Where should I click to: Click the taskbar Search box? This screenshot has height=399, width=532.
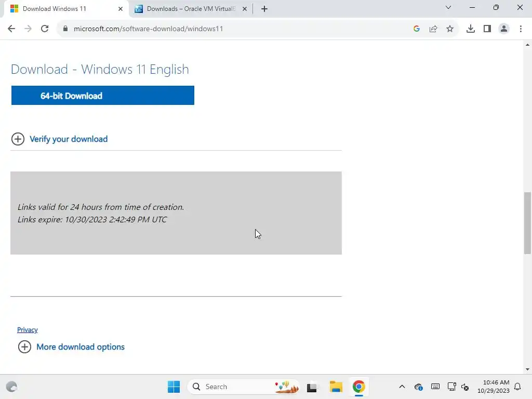point(243,387)
